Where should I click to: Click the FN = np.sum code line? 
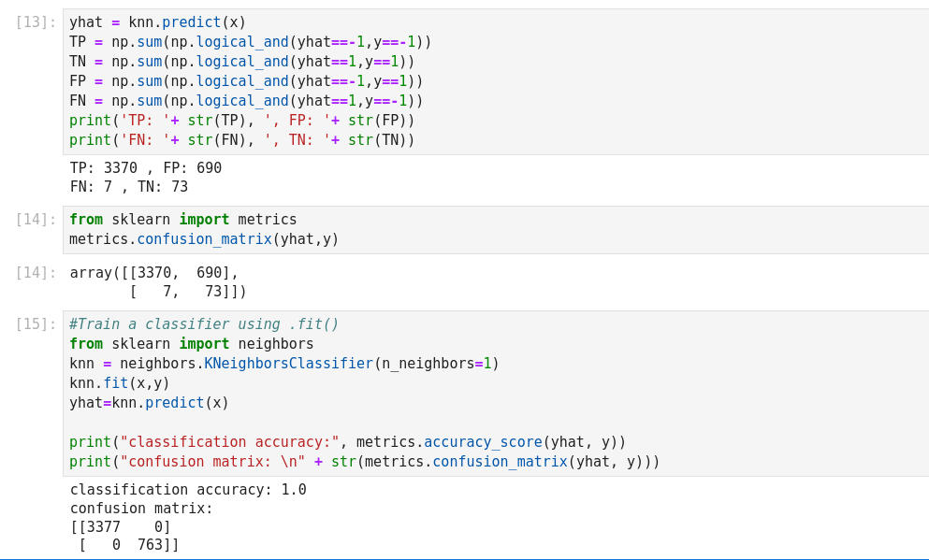[x=245, y=101]
